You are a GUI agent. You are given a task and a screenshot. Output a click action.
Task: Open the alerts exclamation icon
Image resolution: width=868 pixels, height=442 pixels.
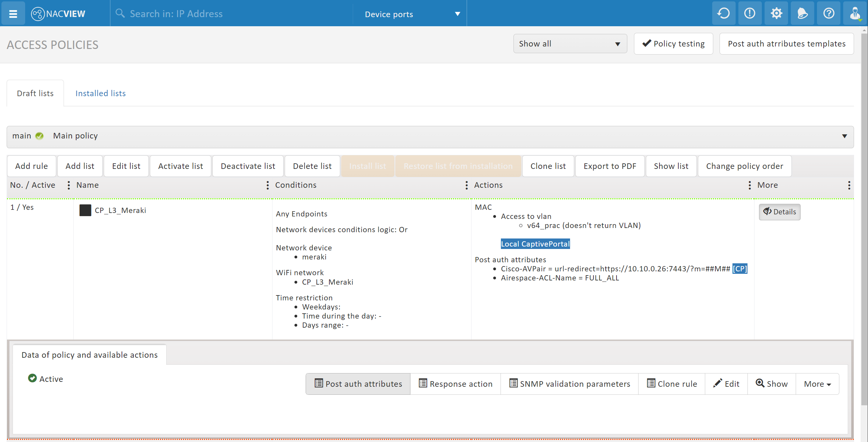(x=750, y=13)
